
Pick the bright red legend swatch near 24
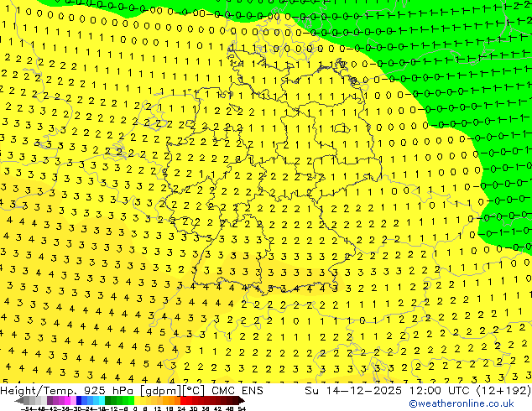(x=183, y=400)
